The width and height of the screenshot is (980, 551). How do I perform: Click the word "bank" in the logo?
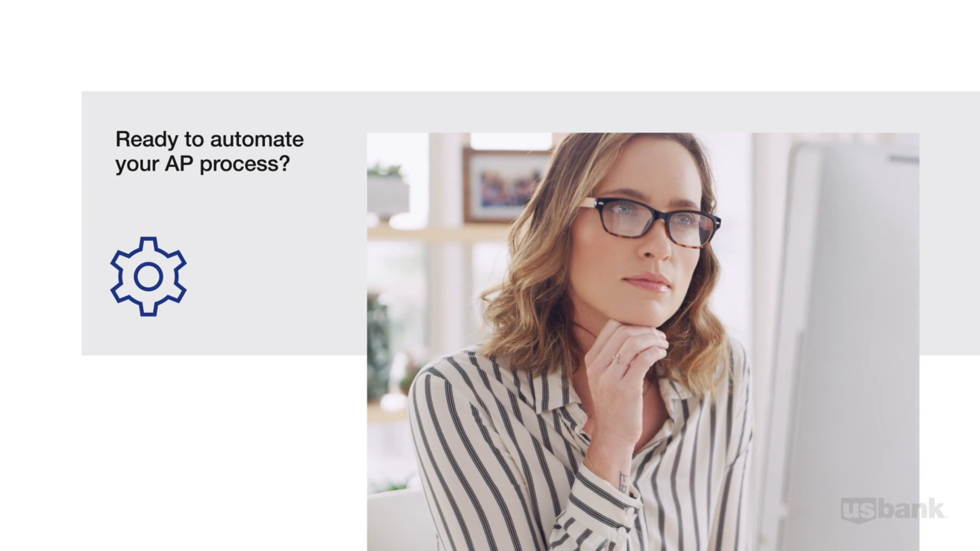pyautogui.click(x=911, y=509)
